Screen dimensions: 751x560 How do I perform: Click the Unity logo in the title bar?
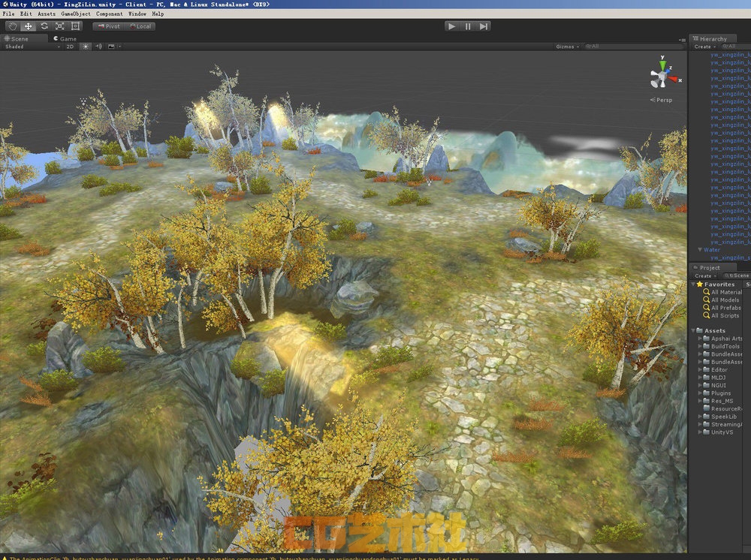[5, 5]
